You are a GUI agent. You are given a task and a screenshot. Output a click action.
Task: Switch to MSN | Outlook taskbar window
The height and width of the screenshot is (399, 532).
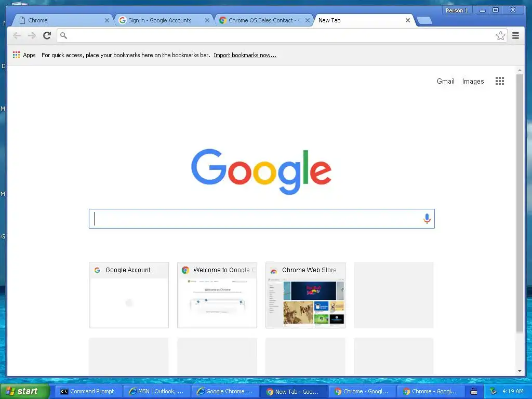point(156,392)
